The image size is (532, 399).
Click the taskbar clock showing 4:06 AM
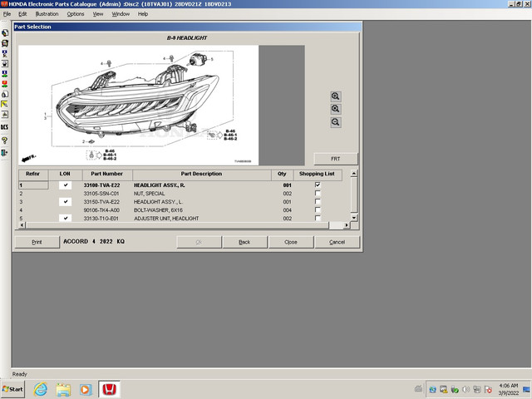click(x=509, y=389)
